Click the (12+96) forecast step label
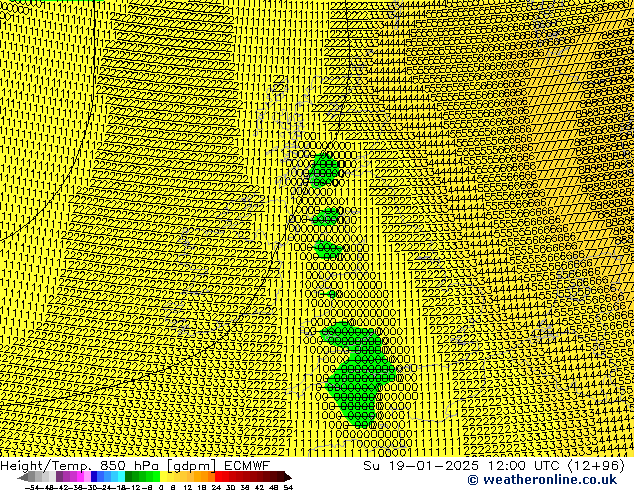634x490 pixels. click(597, 465)
